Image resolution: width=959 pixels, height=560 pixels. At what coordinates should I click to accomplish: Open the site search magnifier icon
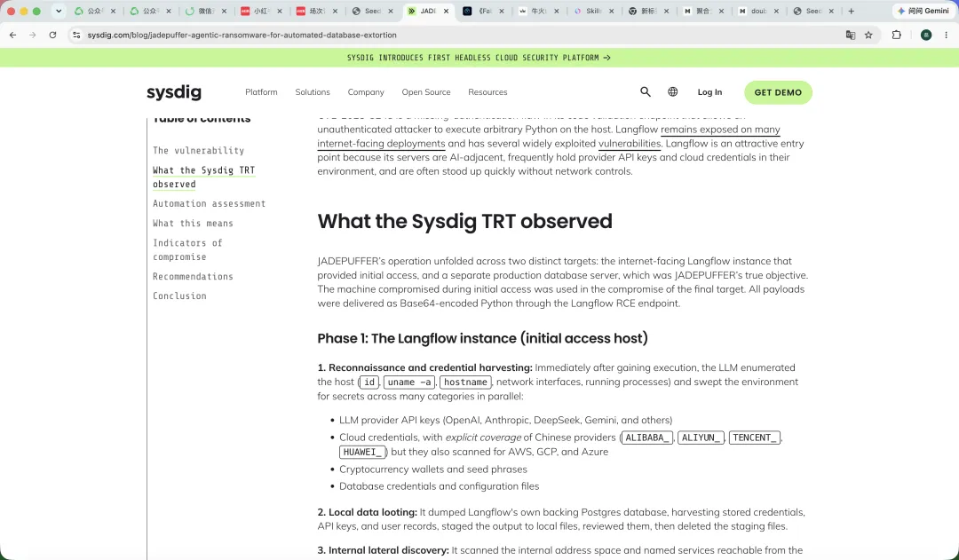pyautogui.click(x=646, y=91)
